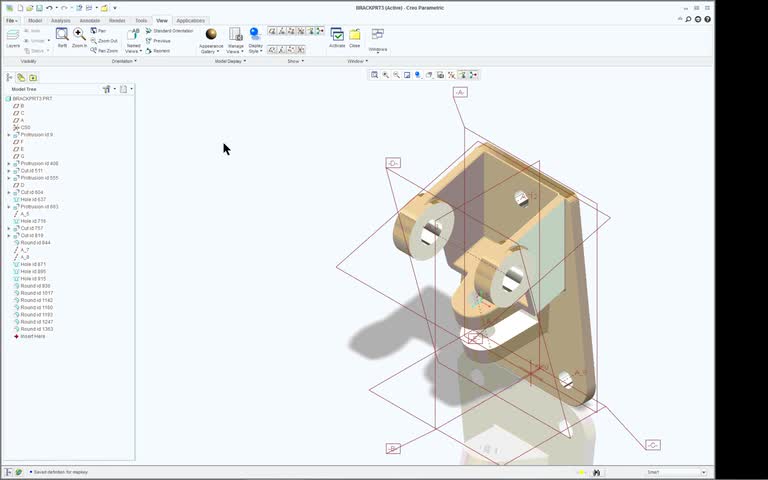Click the in-graphics zoom out icon
The height and width of the screenshot is (480, 768).
tap(396, 75)
